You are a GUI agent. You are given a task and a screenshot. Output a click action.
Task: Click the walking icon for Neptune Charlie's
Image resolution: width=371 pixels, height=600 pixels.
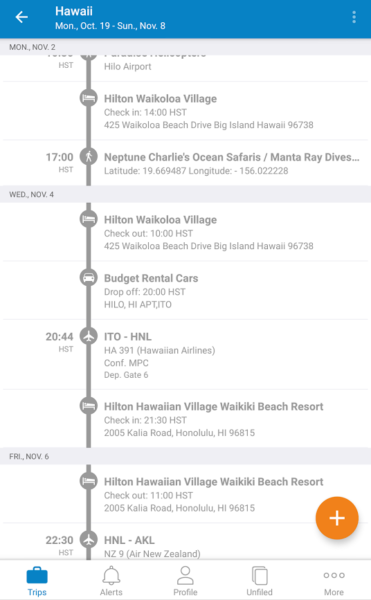[89, 157]
